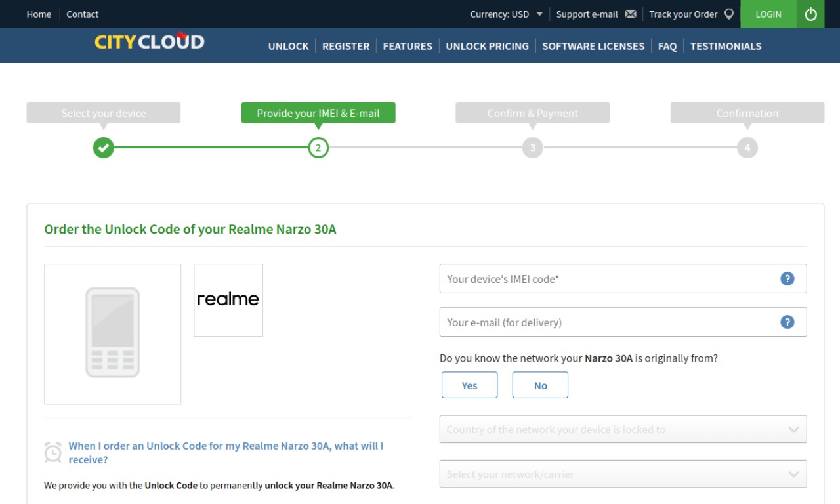Open the 'what will I receive' question link
Screen dimensions: 840x504
tap(226, 453)
